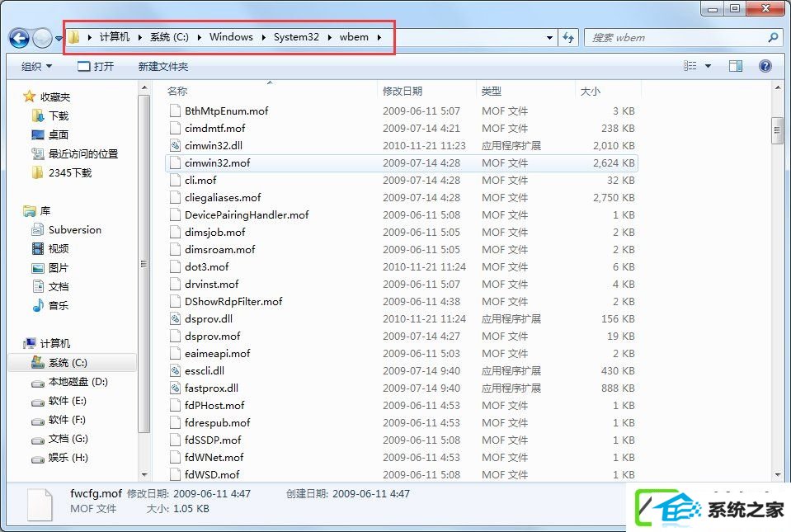Select 系统 (C:) drive in navigation pane
The height and width of the screenshot is (532, 791).
click(72, 363)
